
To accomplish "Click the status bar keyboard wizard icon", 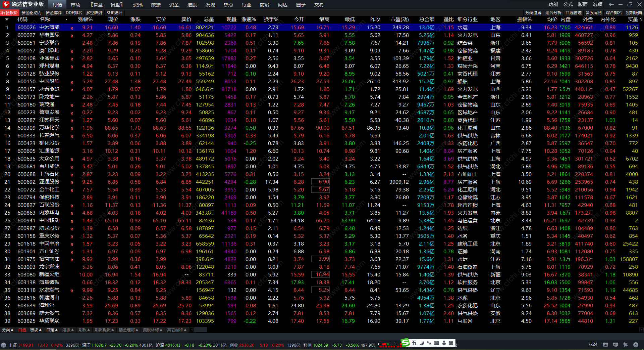I will pyautogui.click(x=605, y=345).
